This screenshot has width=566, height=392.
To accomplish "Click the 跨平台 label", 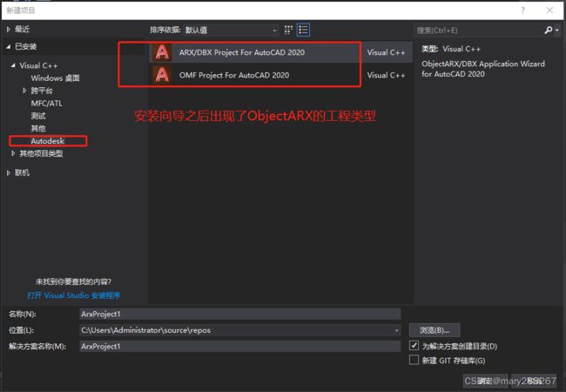I will pos(42,91).
